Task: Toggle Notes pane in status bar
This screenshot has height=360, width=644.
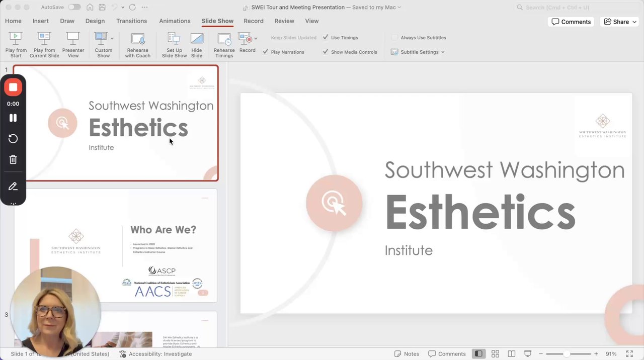Action: [x=407, y=354]
